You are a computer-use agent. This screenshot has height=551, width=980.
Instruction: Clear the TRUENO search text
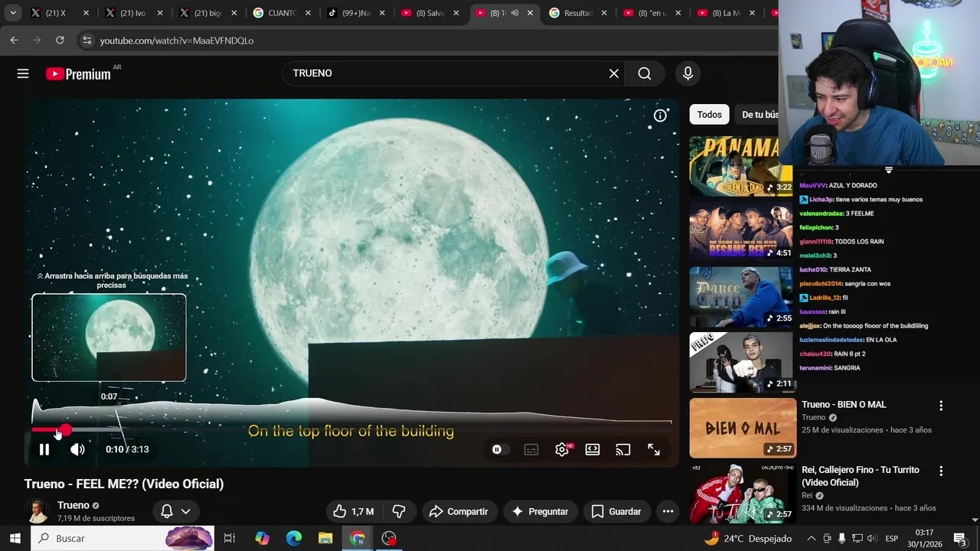pos(613,73)
